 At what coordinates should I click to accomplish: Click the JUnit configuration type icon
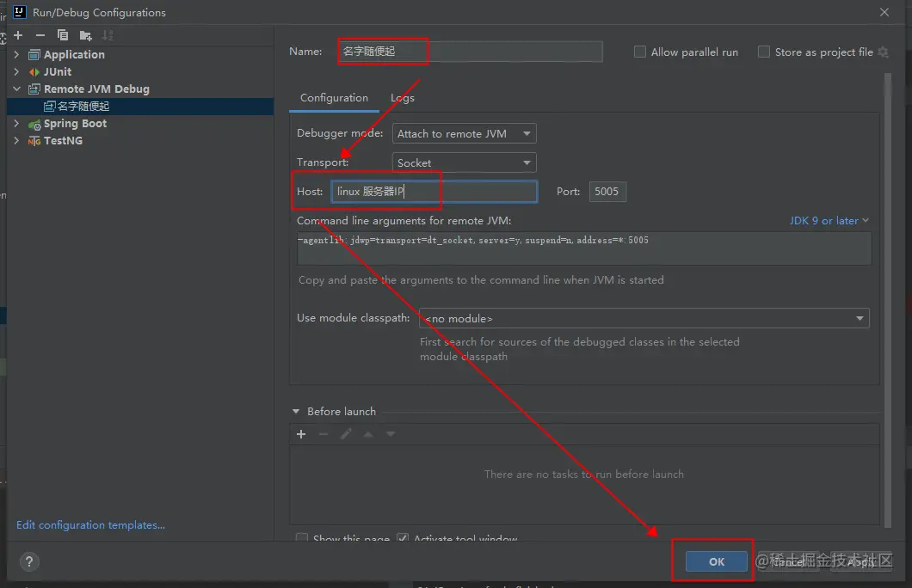tap(34, 72)
